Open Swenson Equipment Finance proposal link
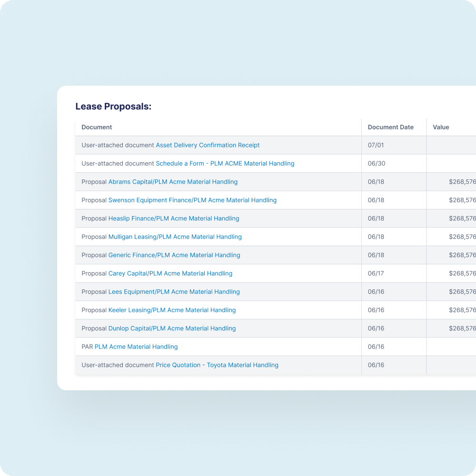 point(192,200)
